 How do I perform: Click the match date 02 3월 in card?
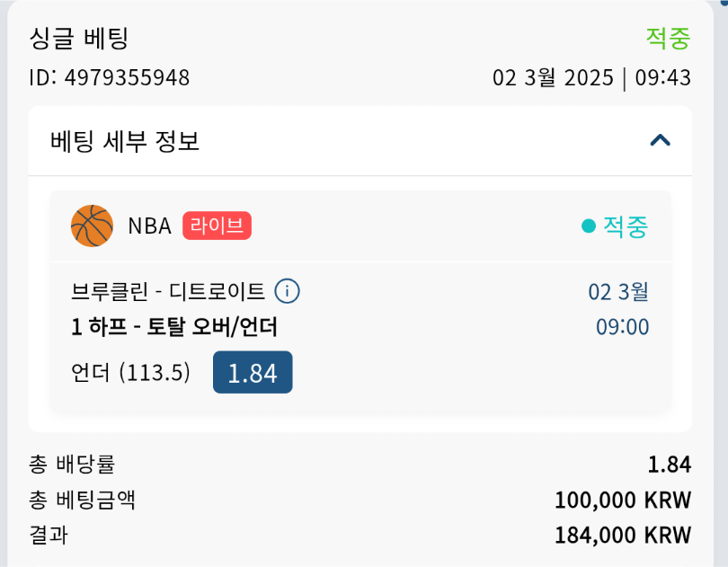point(618,292)
